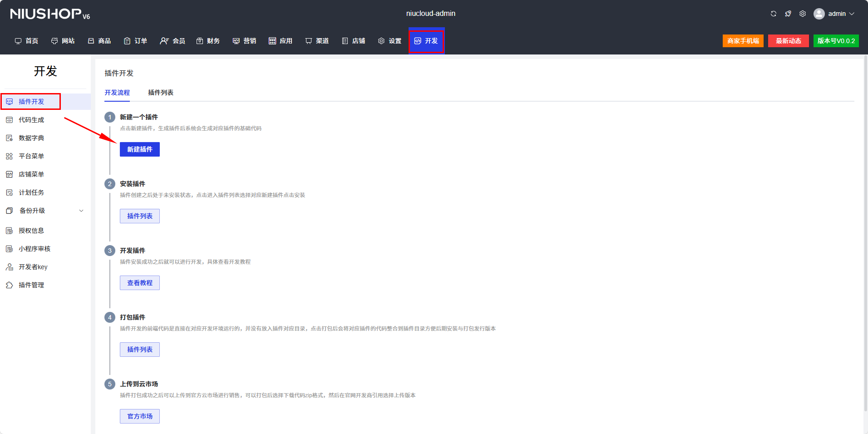
Task: Select 计划任务 from the sidebar
Action: click(31, 192)
